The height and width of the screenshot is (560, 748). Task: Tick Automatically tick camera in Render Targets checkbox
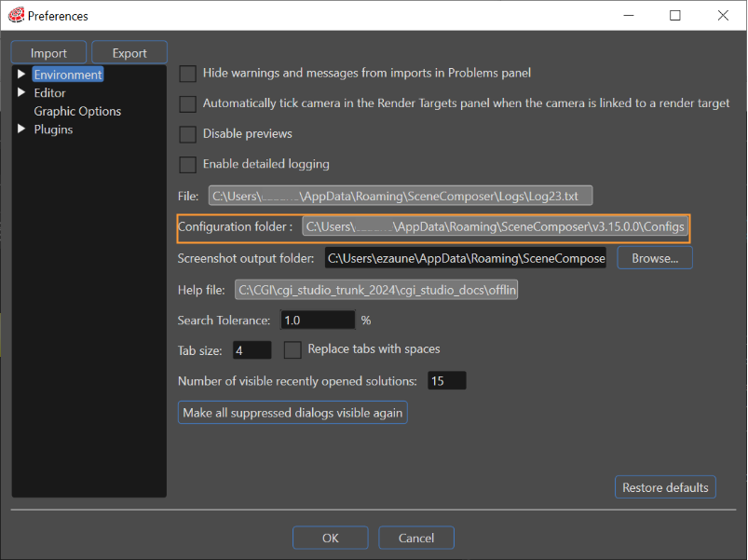pos(187,104)
